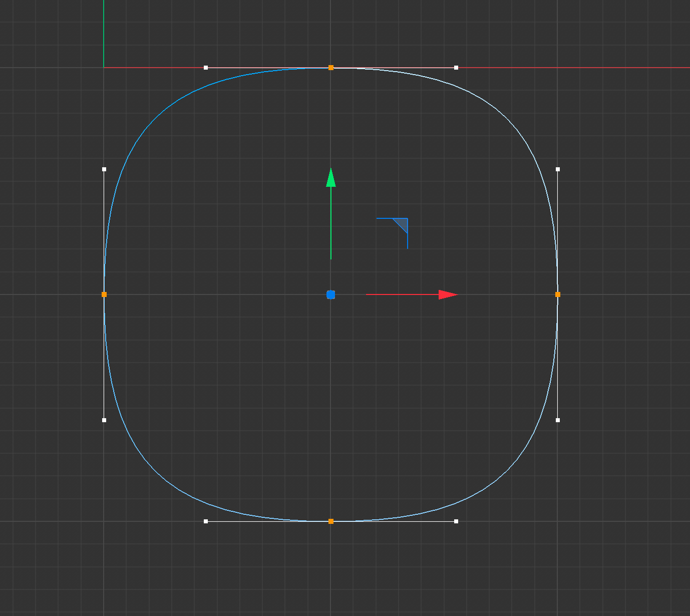690x616 pixels.
Task: Click the blue center pivot handle
Action: point(331,295)
